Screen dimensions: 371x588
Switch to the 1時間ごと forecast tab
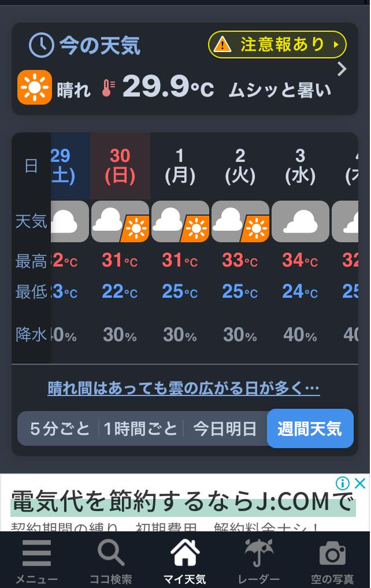pos(140,428)
